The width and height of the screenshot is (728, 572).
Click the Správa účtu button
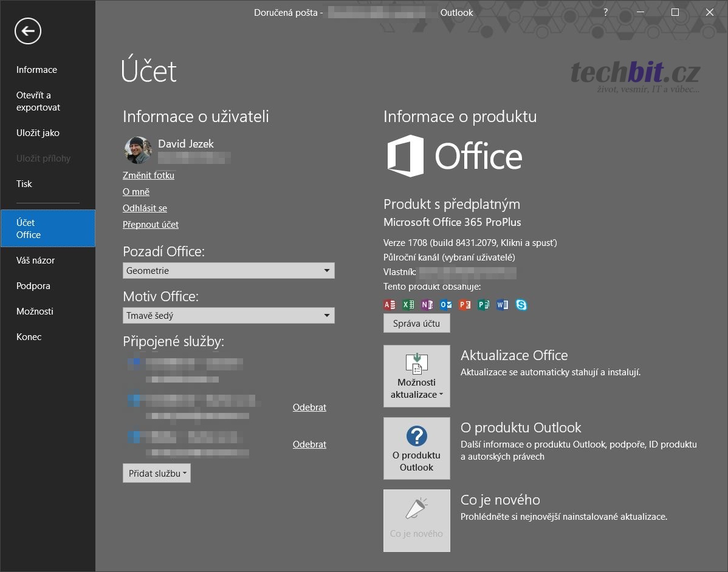[417, 324]
